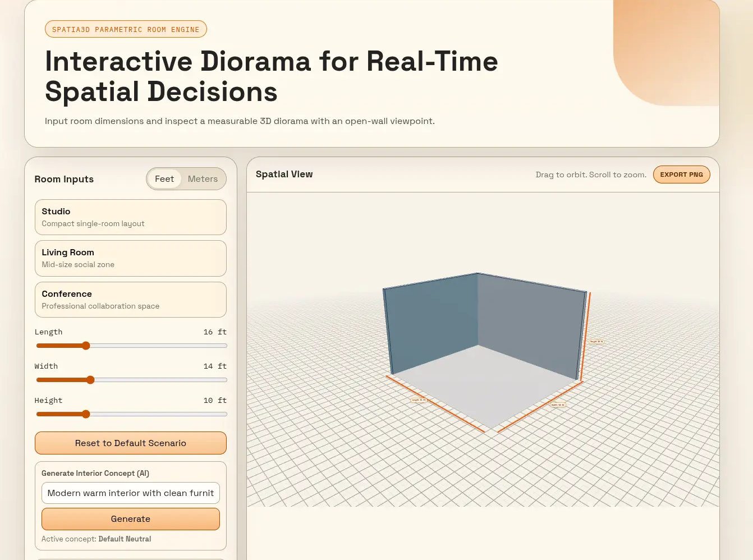Viewport: 753px width, 560px height.
Task: Click the Generate button
Action: (x=131, y=519)
